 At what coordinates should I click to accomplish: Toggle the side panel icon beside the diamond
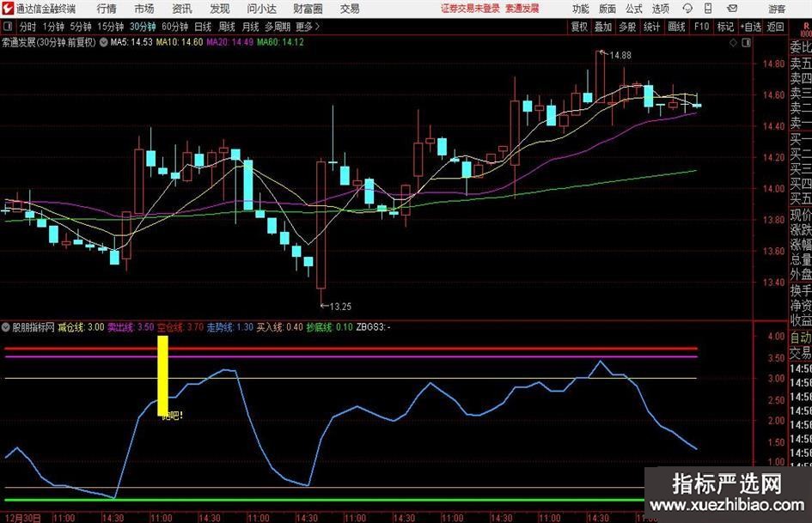point(746,42)
